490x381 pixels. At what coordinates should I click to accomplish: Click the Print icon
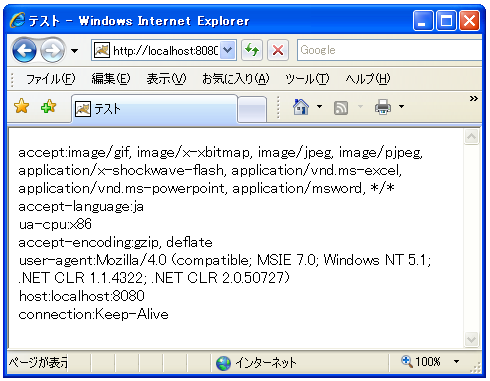click(383, 107)
